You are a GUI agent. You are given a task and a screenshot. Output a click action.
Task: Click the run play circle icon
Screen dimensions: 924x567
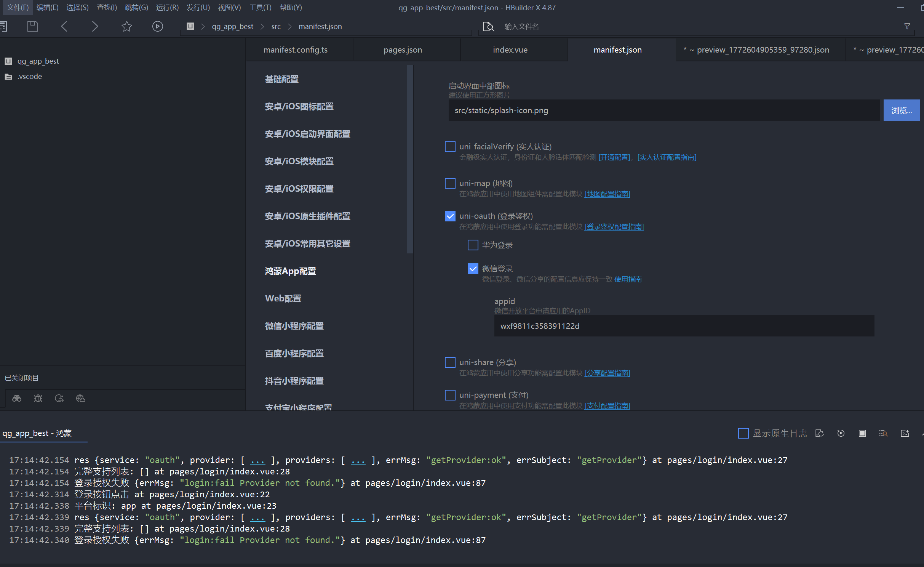point(157,26)
